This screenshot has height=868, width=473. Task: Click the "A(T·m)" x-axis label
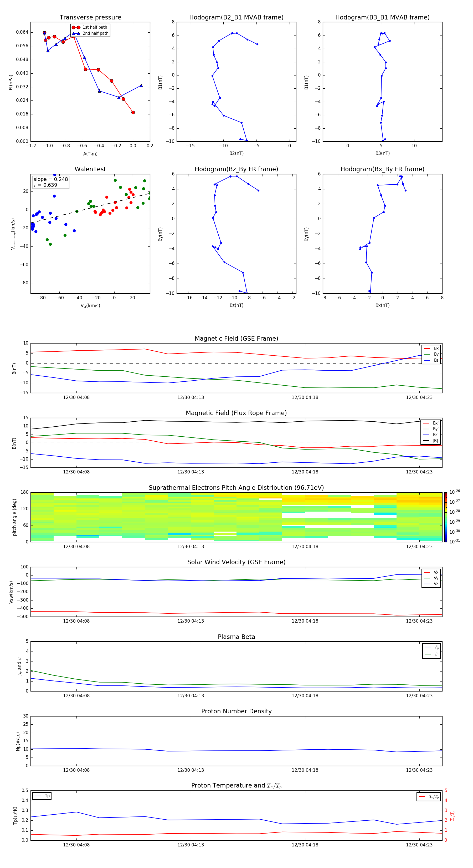(x=90, y=154)
